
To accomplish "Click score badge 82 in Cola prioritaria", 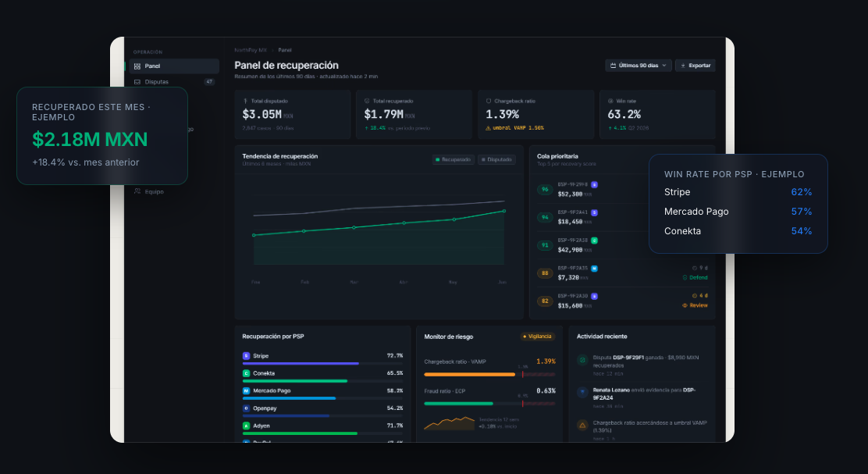I will click(x=545, y=301).
